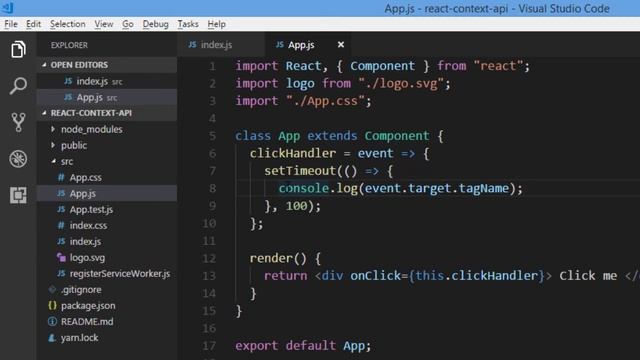Click the "./logo.svg" import string
This screenshot has height=360, width=640.
(400, 83)
